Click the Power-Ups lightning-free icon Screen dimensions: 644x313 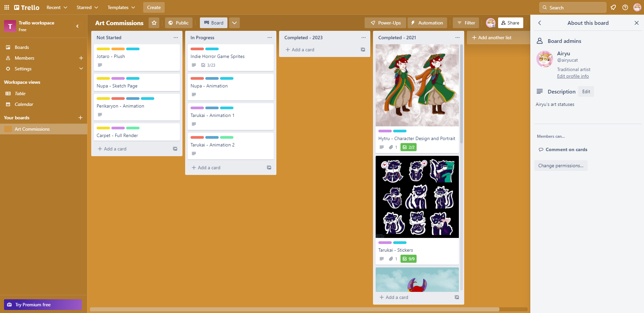tap(373, 23)
